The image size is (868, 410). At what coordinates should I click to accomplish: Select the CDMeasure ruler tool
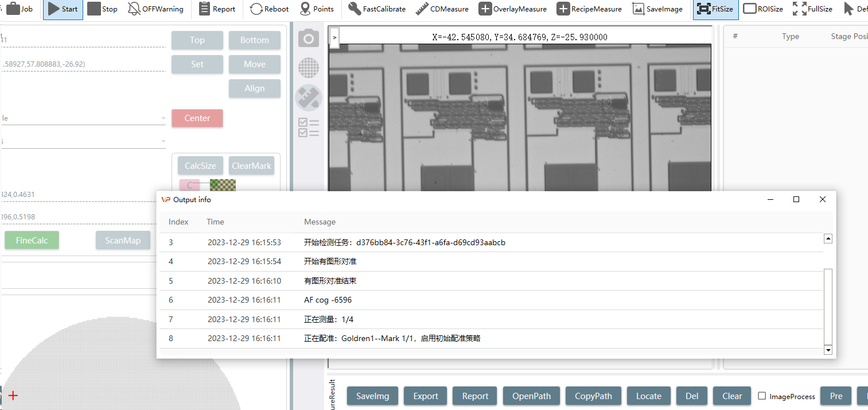[442, 9]
